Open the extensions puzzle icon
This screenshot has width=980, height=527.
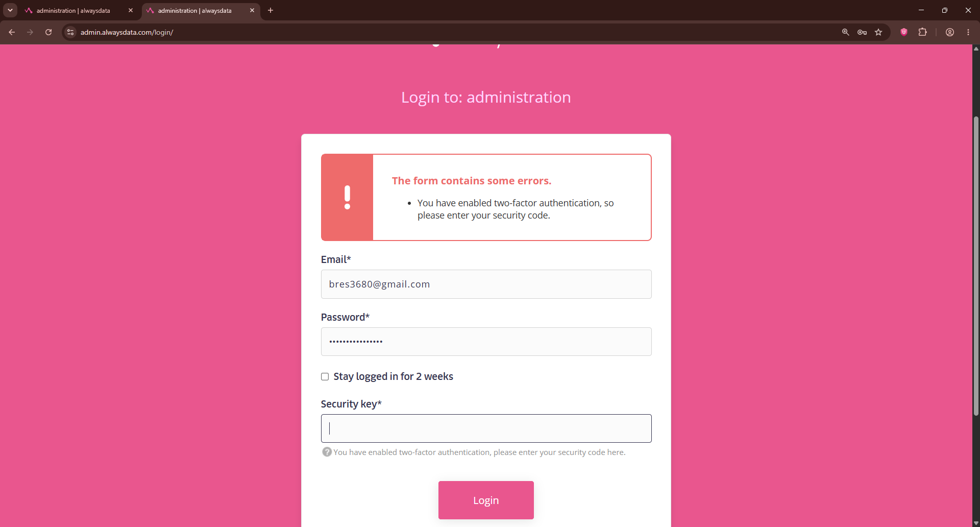click(x=922, y=32)
